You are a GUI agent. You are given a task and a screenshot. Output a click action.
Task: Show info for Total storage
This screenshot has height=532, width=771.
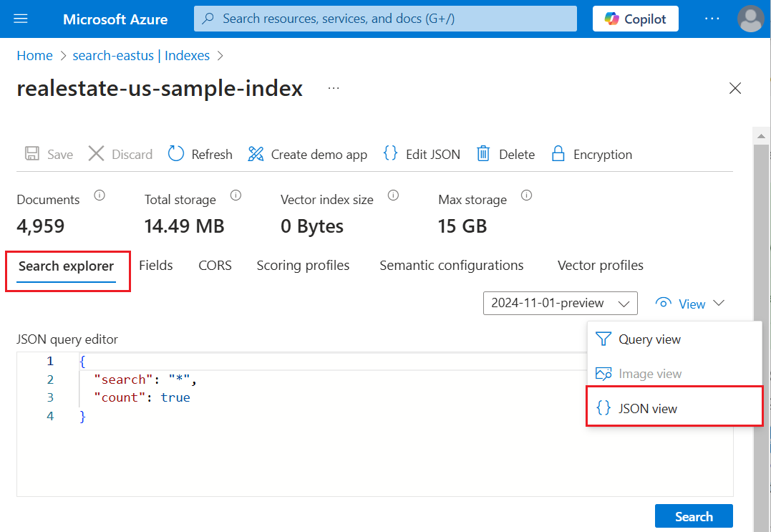[x=236, y=195]
